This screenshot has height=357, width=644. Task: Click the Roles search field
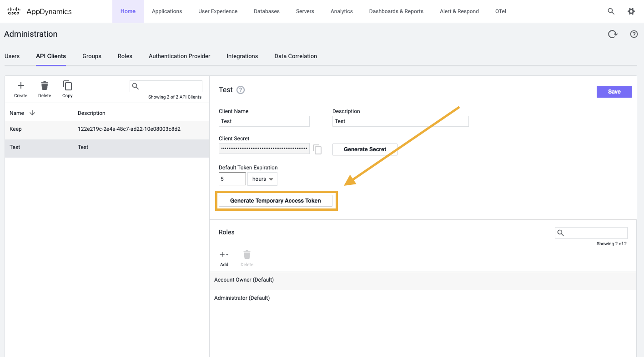591,233
